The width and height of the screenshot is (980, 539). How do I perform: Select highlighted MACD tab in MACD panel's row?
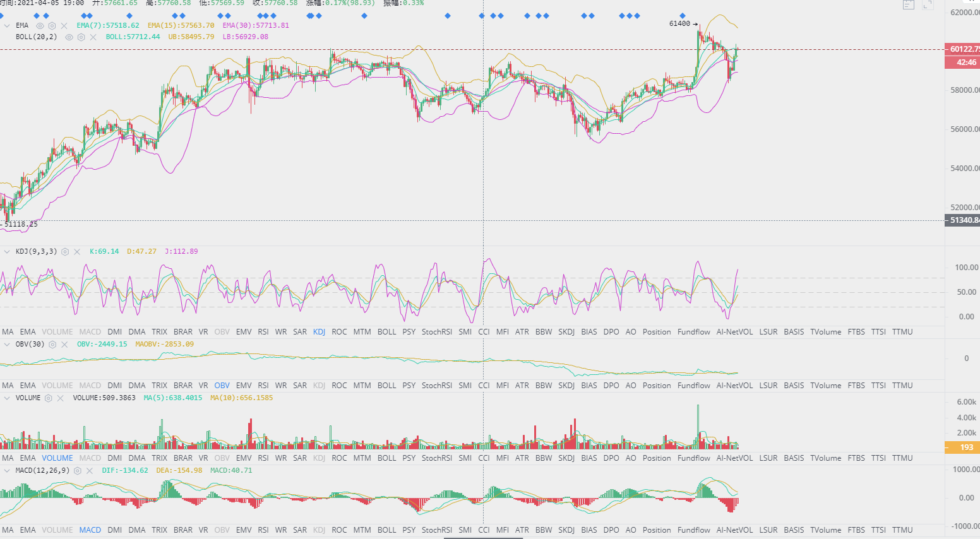tap(90, 530)
